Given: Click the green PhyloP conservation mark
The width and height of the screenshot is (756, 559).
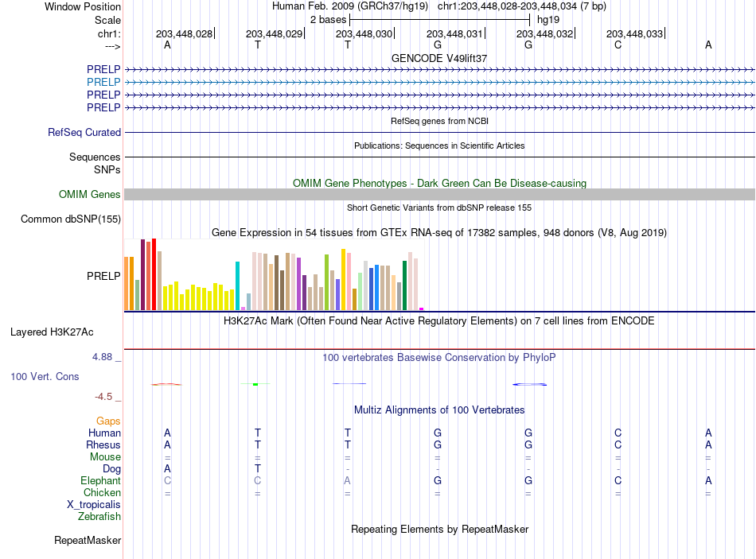Looking at the screenshot, I should point(255,384).
